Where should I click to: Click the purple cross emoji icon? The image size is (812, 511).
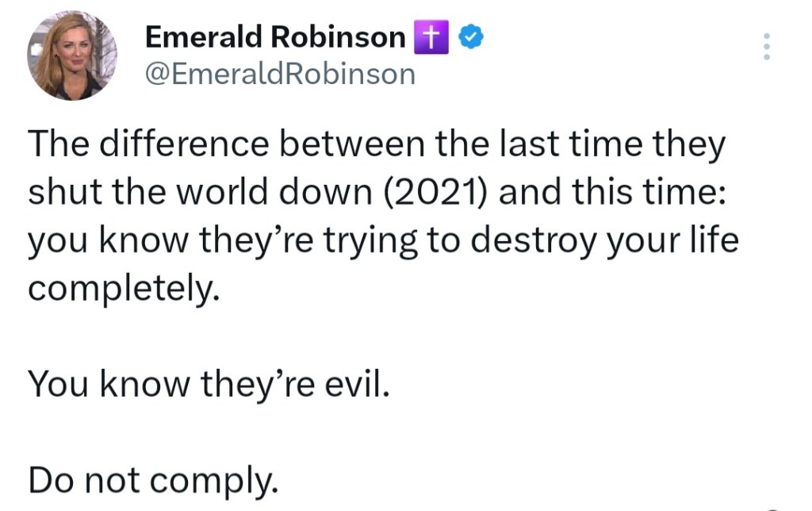[x=431, y=36]
